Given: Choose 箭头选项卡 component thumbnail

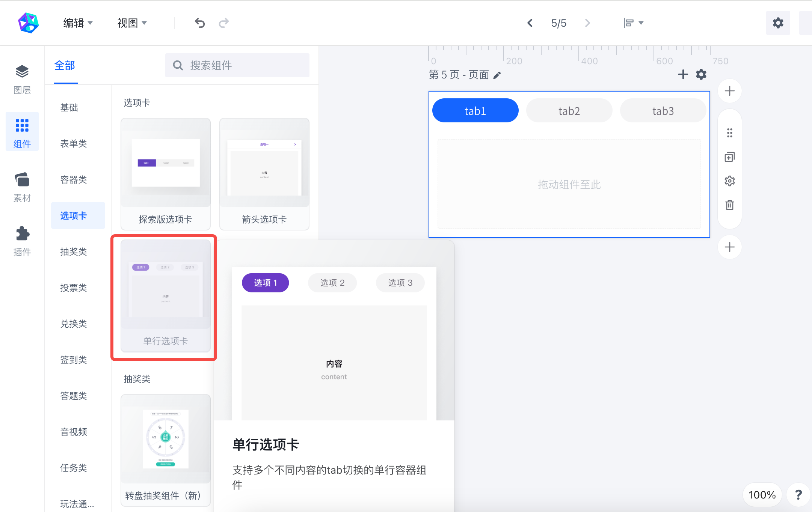Looking at the screenshot, I should pyautogui.click(x=264, y=174).
